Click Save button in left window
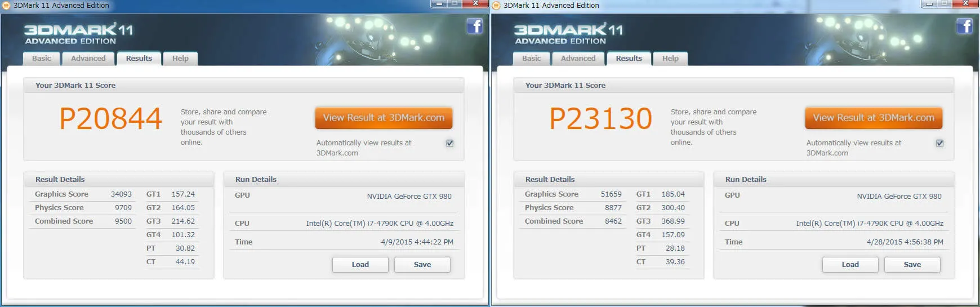Screen dimensions: 980x307 (422, 265)
